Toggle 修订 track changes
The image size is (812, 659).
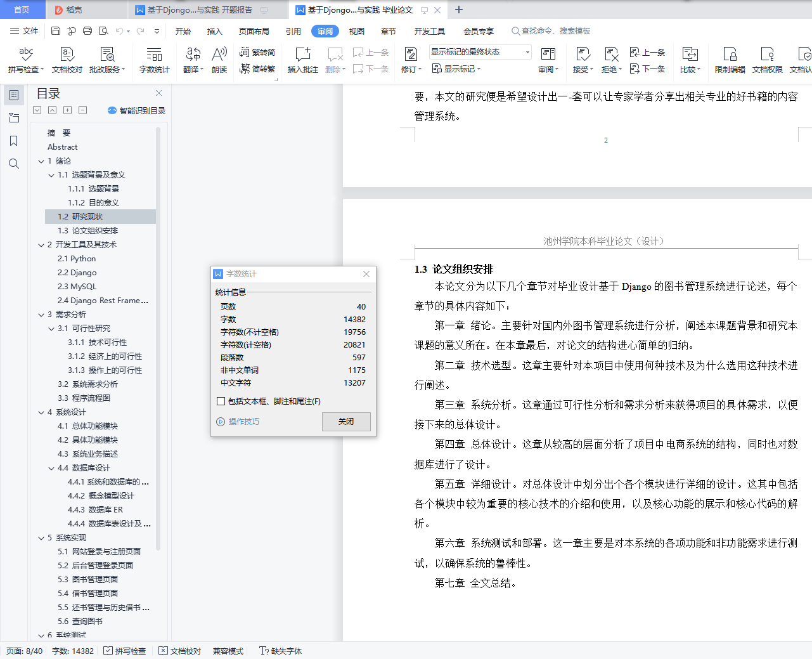(x=411, y=60)
